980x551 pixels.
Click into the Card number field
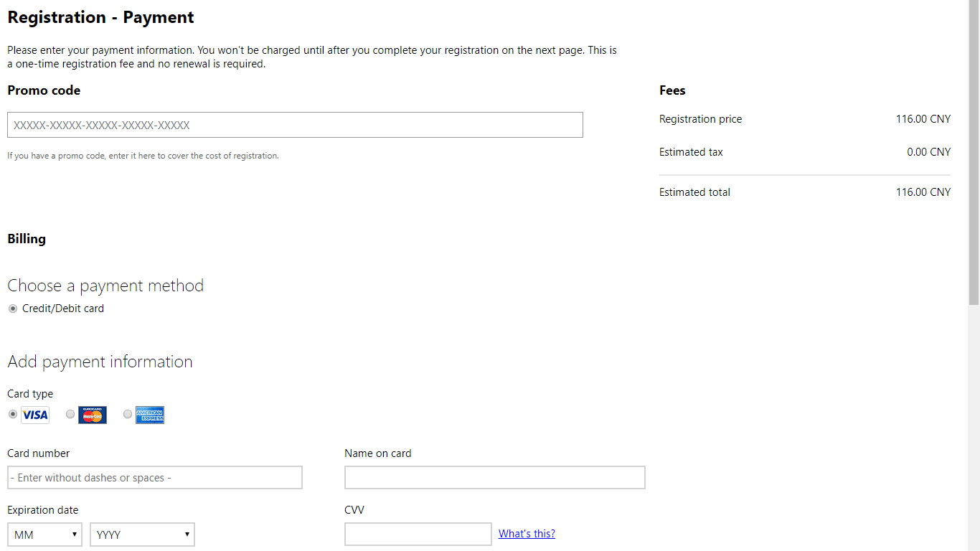(155, 478)
